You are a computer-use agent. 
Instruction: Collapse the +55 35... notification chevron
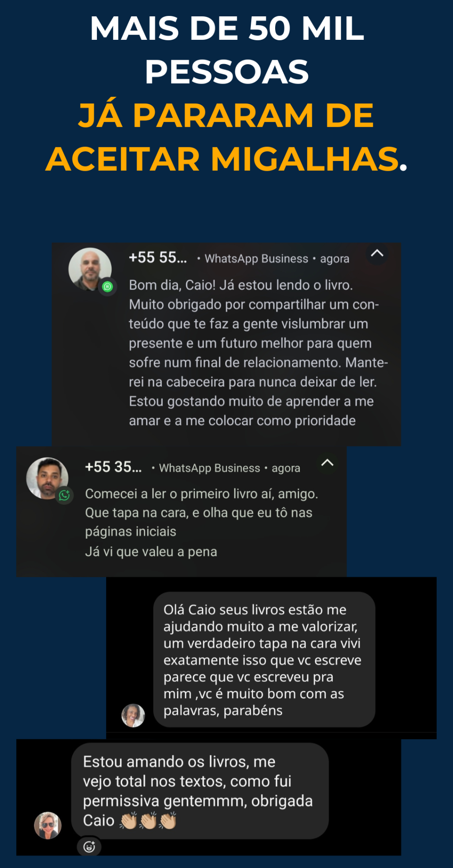(x=327, y=463)
